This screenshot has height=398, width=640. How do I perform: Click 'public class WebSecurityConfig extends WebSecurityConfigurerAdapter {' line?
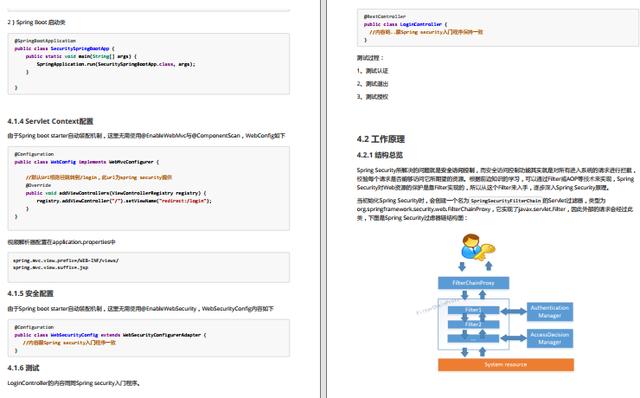(x=110, y=335)
